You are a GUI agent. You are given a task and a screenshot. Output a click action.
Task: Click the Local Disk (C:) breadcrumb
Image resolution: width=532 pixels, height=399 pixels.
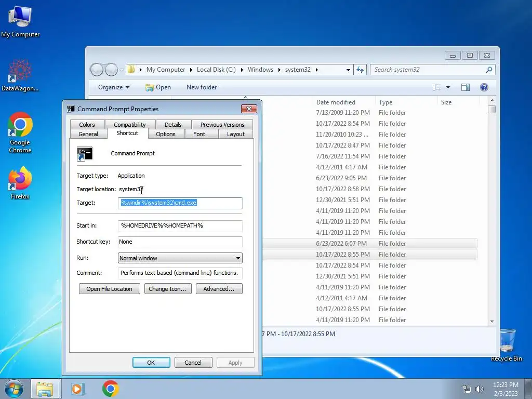point(216,70)
